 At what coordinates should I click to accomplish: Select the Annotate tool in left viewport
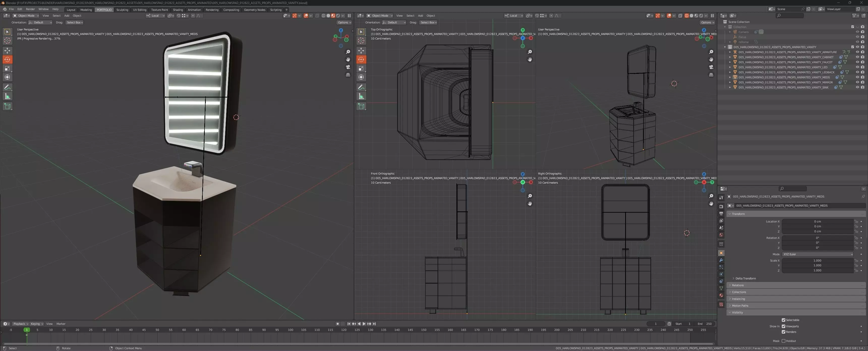(7, 87)
